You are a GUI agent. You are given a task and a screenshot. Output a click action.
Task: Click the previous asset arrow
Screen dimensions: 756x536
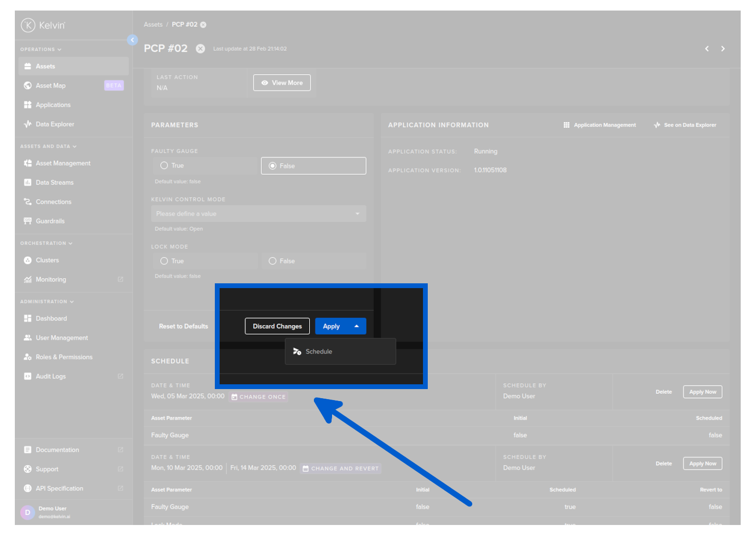point(707,49)
